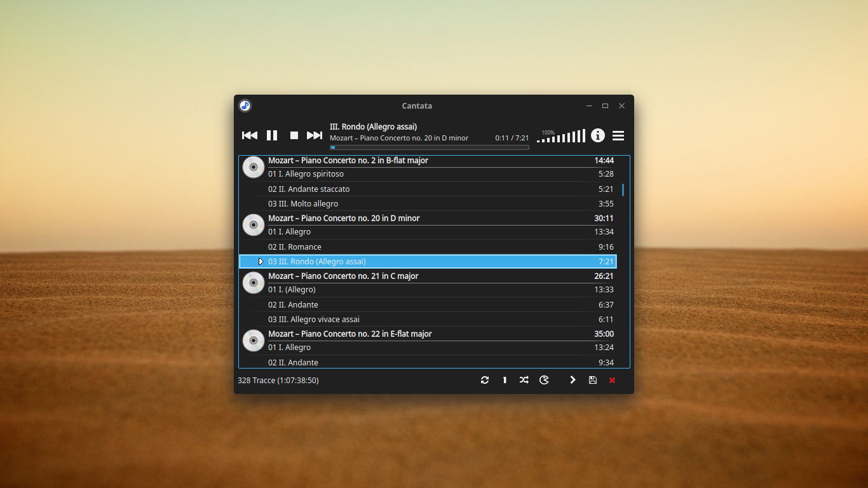Select track 03 III. Molto allegro

tap(428, 204)
